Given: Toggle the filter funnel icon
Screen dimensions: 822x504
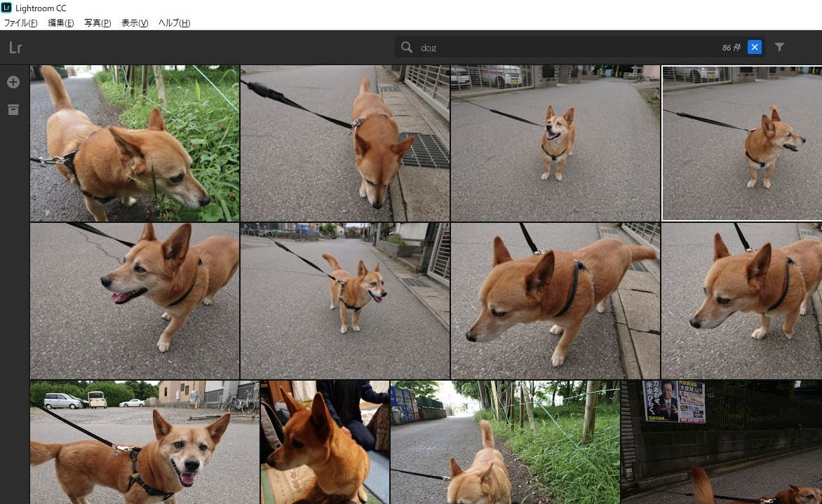Looking at the screenshot, I should click(779, 47).
